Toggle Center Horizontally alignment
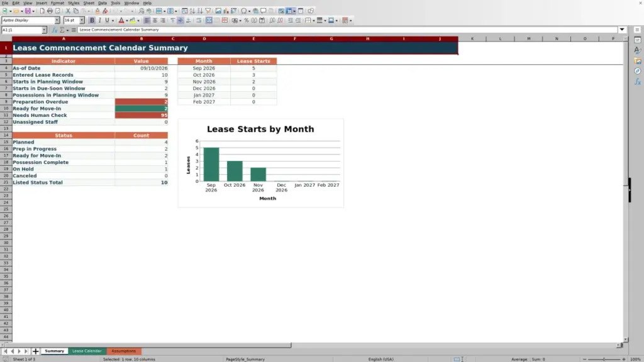Screen dimensions: 644x362 (155, 21)
